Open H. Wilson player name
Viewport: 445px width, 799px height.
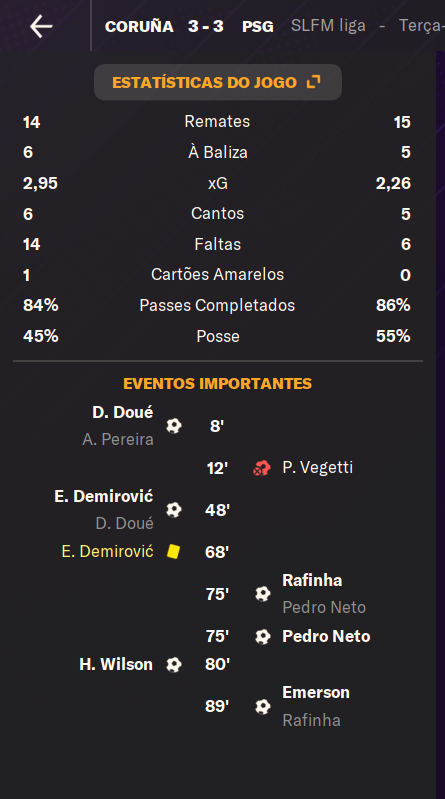[116, 664]
